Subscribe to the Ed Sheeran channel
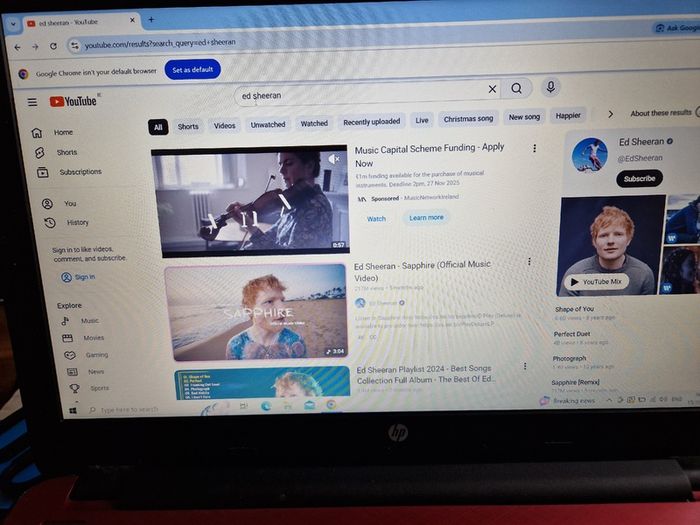 639,179
